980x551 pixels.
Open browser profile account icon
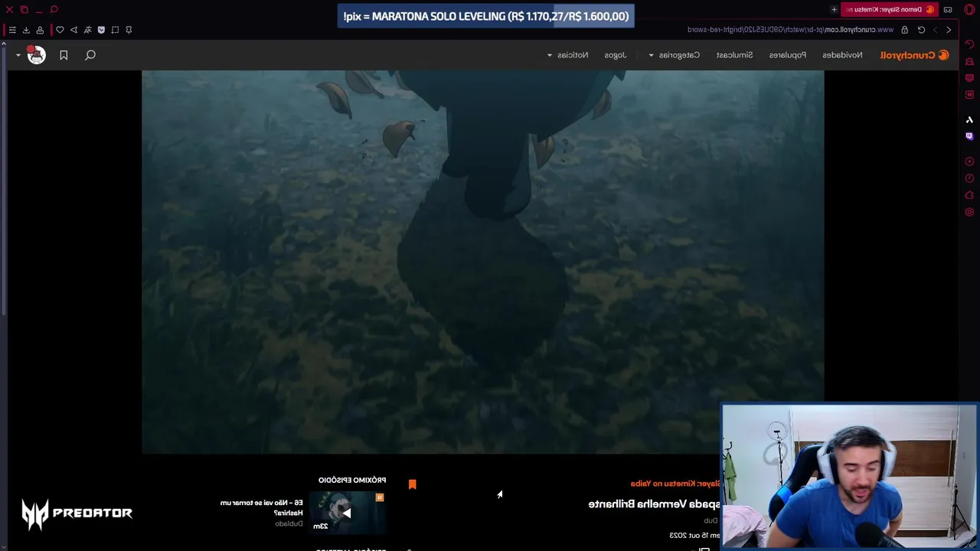click(40, 30)
